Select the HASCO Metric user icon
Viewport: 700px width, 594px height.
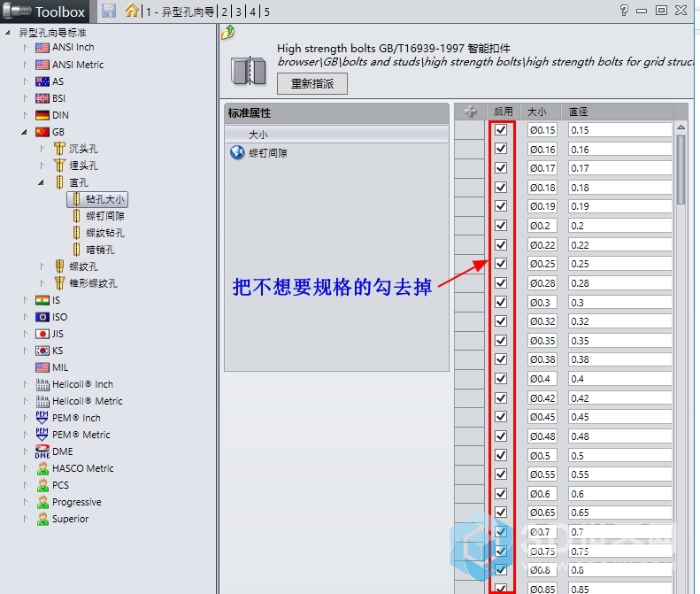tap(42, 468)
